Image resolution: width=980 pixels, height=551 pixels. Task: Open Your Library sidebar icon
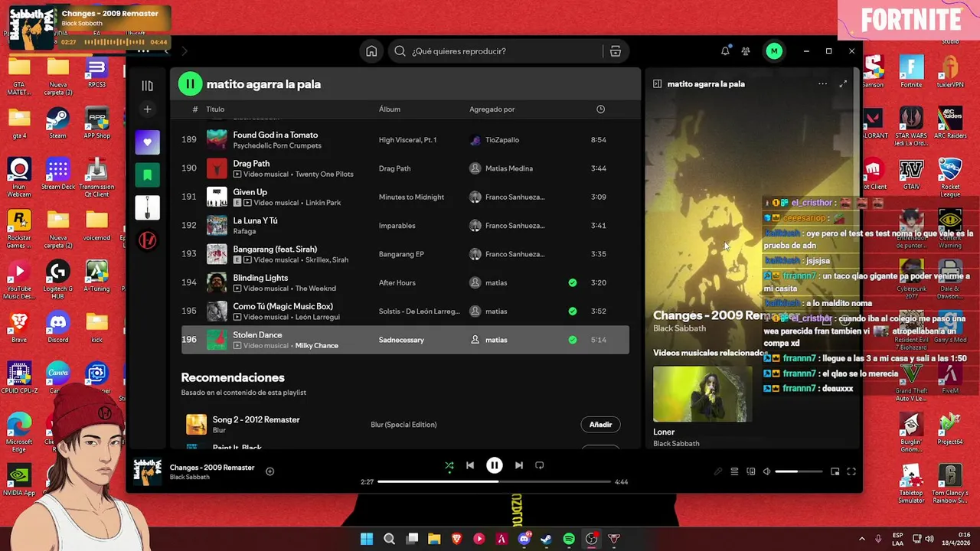[147, 86]
